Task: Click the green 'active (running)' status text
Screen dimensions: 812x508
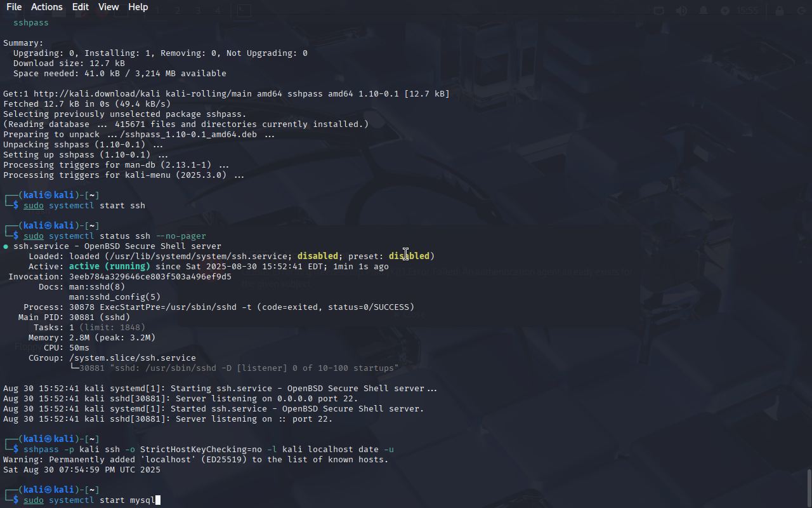Action: 110,267
